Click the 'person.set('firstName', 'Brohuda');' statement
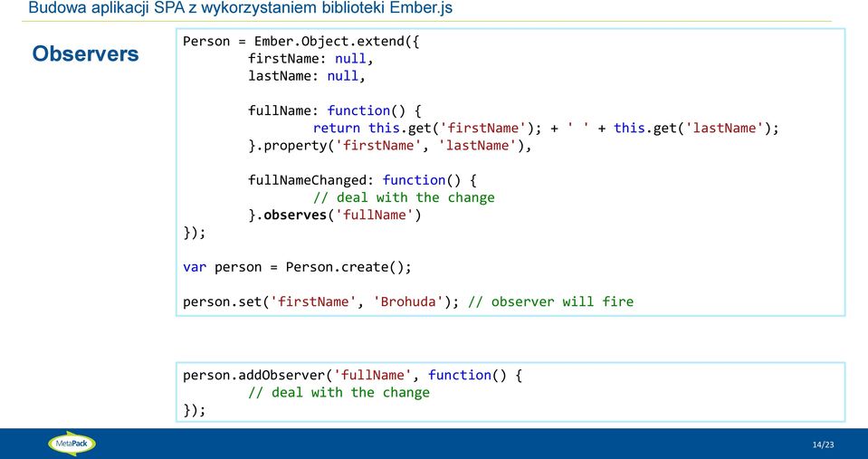868x459 pixels. tap(321, 301)
